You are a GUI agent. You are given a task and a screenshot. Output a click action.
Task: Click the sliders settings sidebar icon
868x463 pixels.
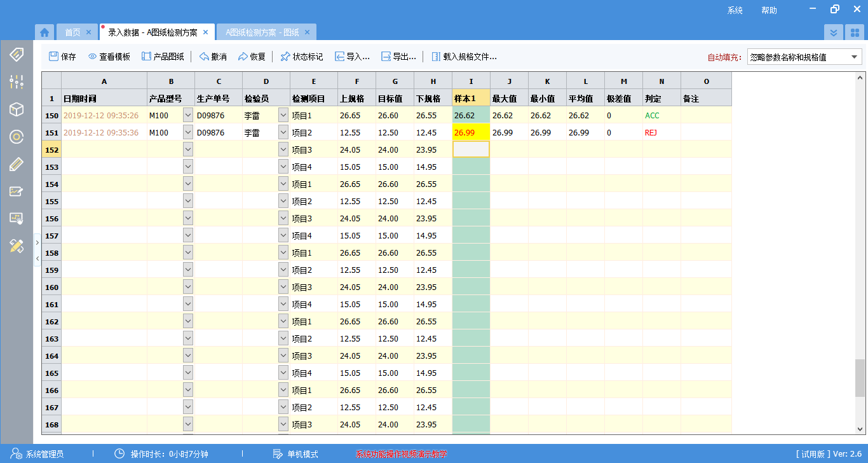coord(17,81)
